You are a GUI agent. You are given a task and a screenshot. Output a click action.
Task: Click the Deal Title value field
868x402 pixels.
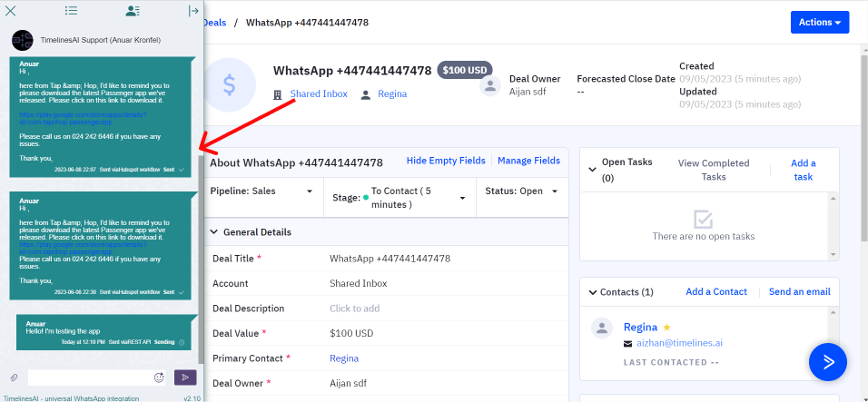pos(390,259)
